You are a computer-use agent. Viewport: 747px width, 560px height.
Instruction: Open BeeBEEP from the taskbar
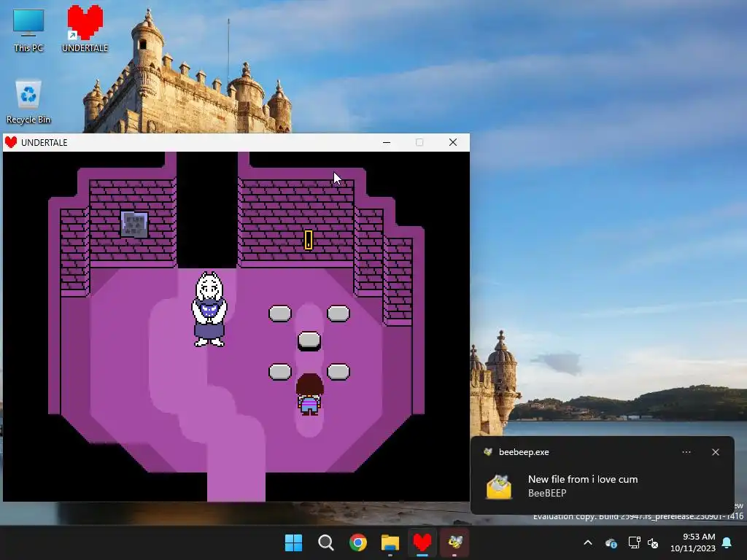pos(454,542)
